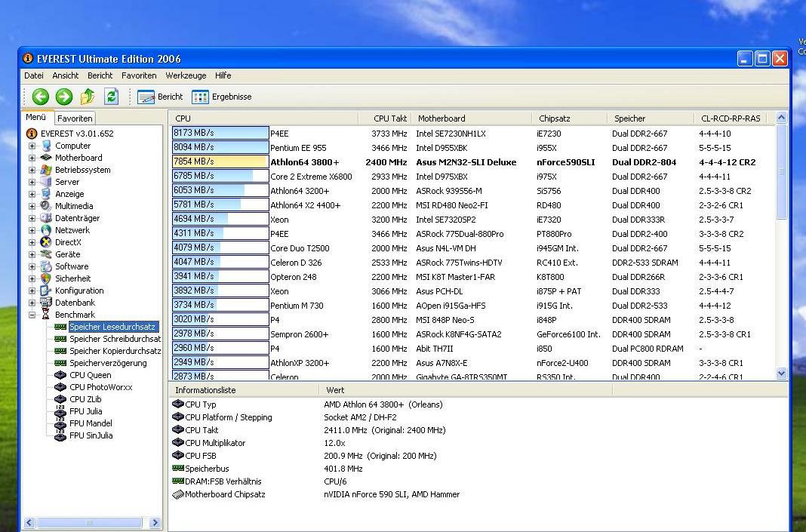806x532 pixels.
Task: Select CPU ZLib benchmark
Action: tap(85, 399)
